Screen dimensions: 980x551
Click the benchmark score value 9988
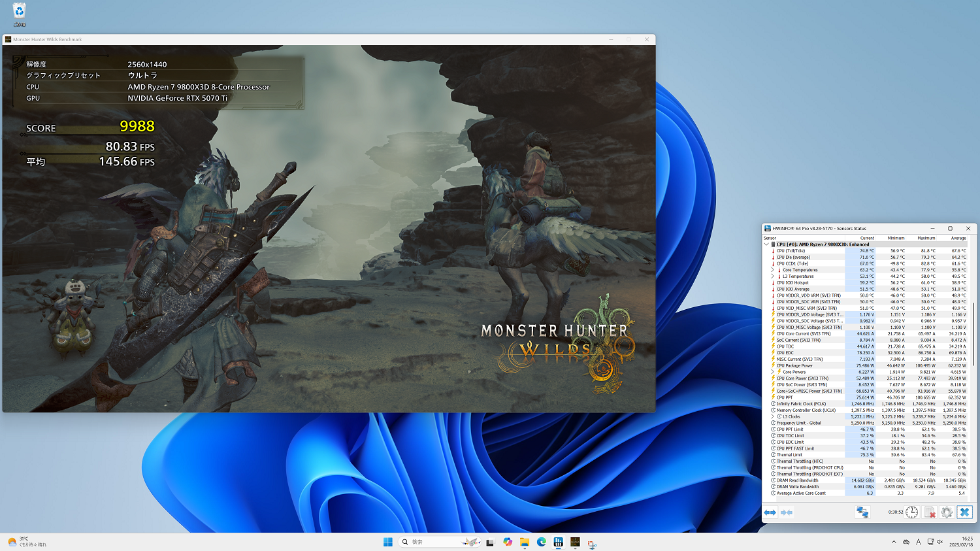137,126
